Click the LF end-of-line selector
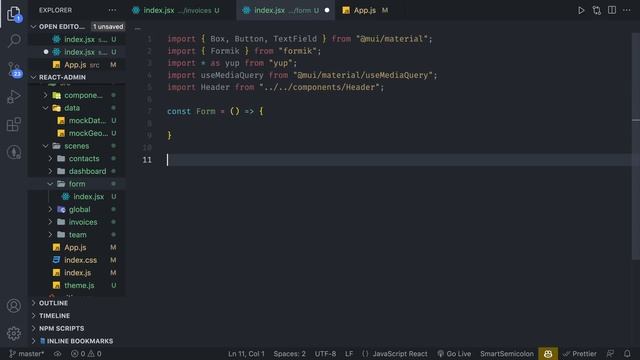 point(349,353)
